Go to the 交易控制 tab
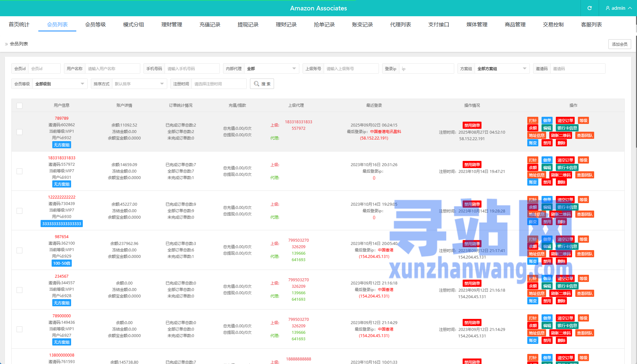Screen dimensions: 637x364 (553, 25)
